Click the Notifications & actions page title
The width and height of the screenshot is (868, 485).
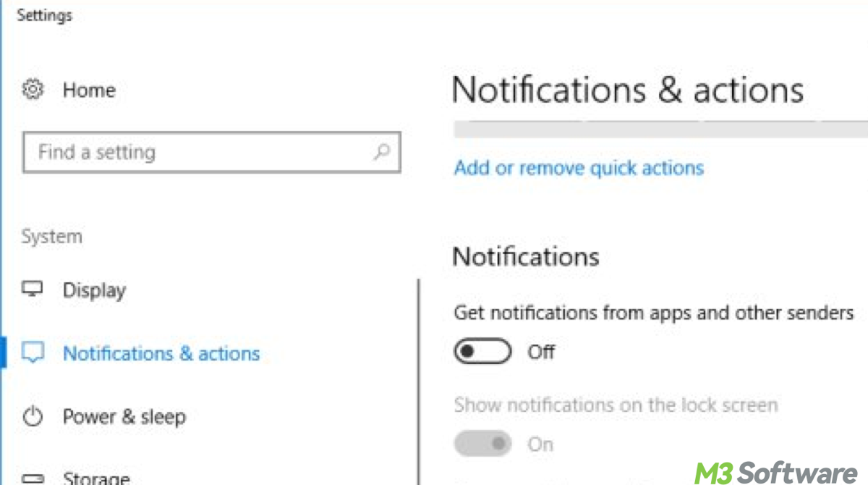628,90
